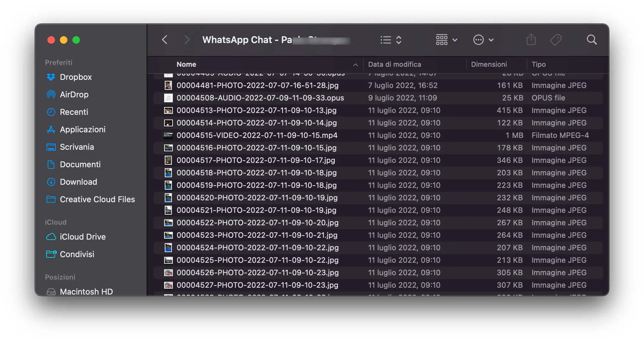Open the Share button in toolbar

click(x=531, y=40)
